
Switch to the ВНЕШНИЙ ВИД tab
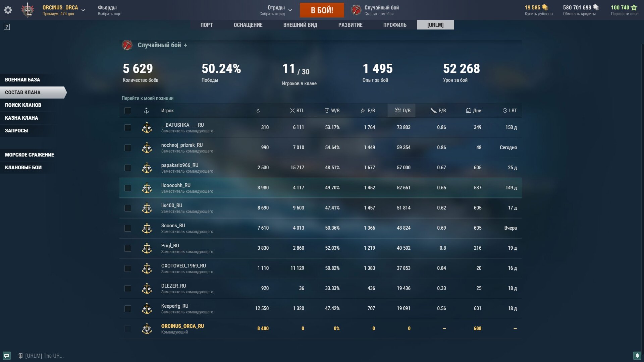(300, 25)
